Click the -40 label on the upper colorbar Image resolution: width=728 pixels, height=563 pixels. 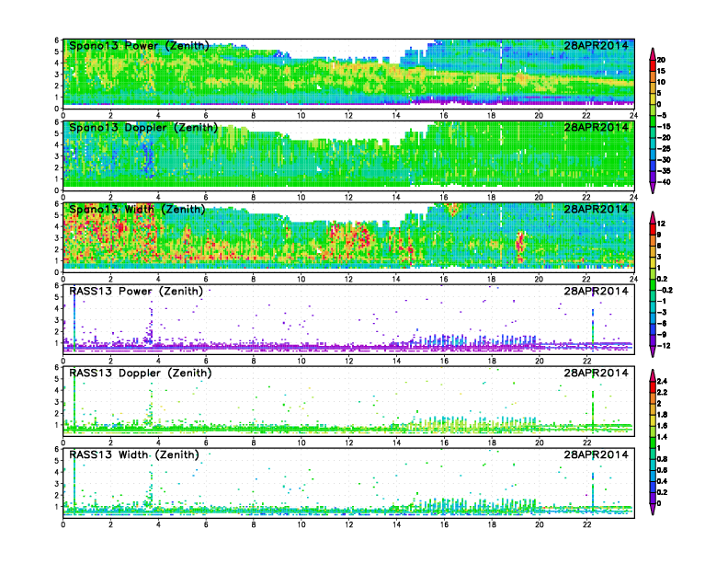pyautogui.click(x=664, y=182)
